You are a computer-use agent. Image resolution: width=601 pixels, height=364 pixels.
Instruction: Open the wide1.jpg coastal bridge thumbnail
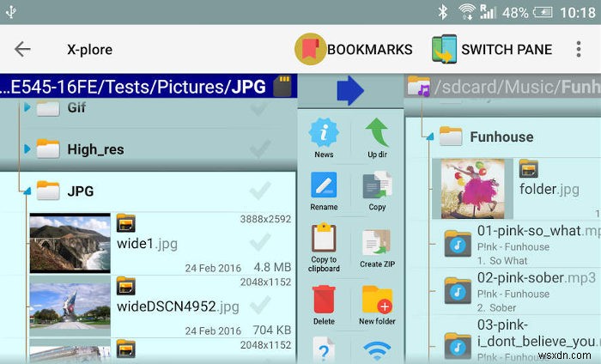tap(70, 243)
